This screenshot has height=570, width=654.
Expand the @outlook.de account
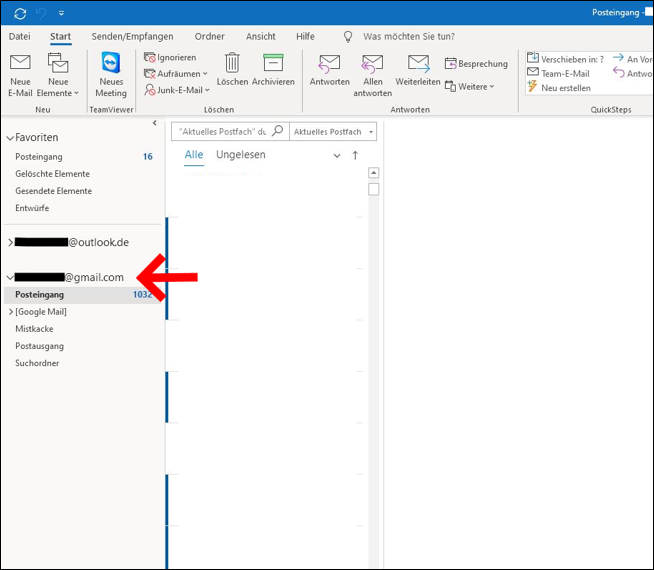[10, 242]
